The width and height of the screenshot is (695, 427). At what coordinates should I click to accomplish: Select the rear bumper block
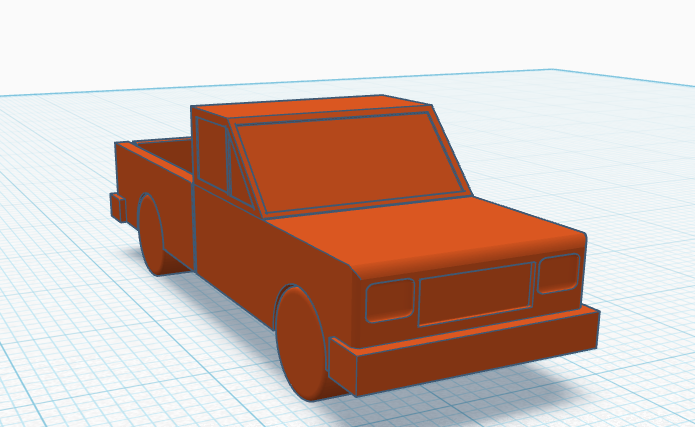(118, 208)
